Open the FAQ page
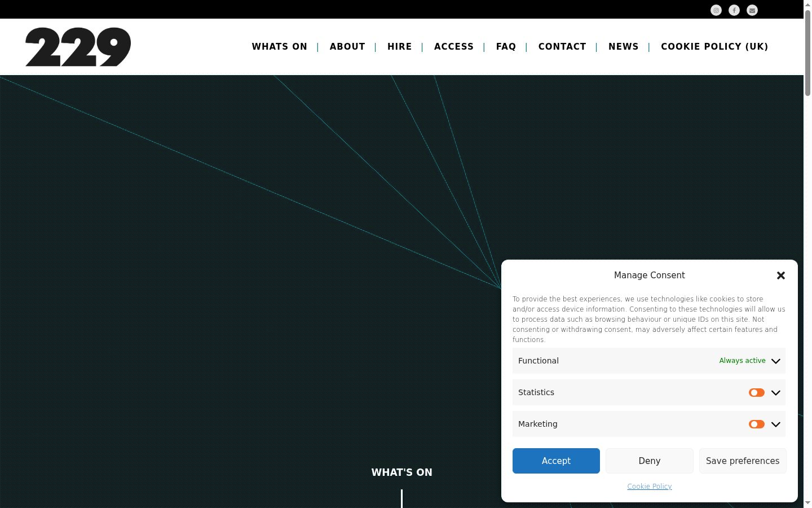Viewport: 812px width, 508px height. point(506,47)
